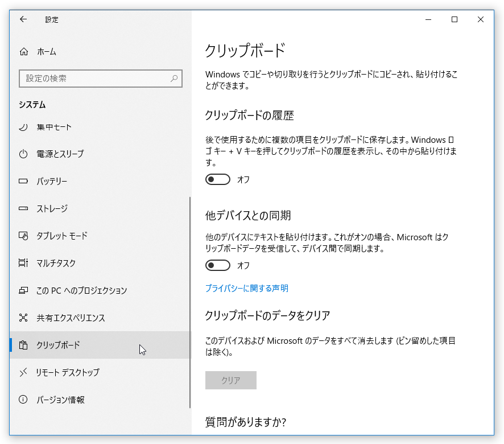The height and width of the screenshot is (444, 504).
Task: Click the バージョン情報 info icon
Action: coord(23,400)
